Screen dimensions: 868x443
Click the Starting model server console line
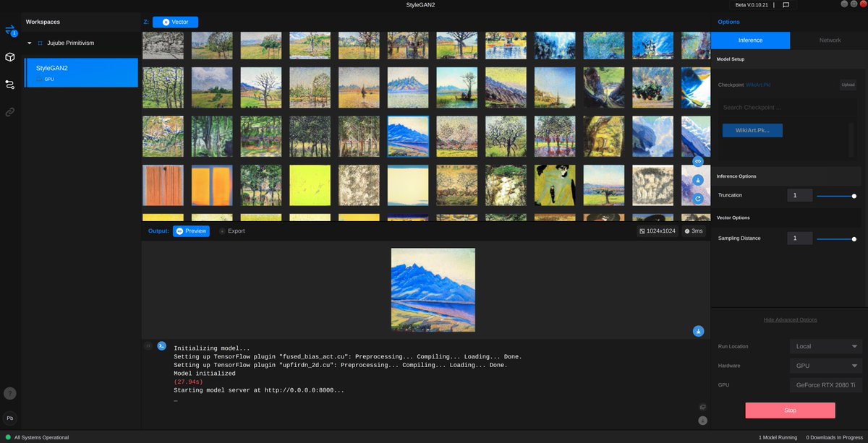(x=259, y=390)
